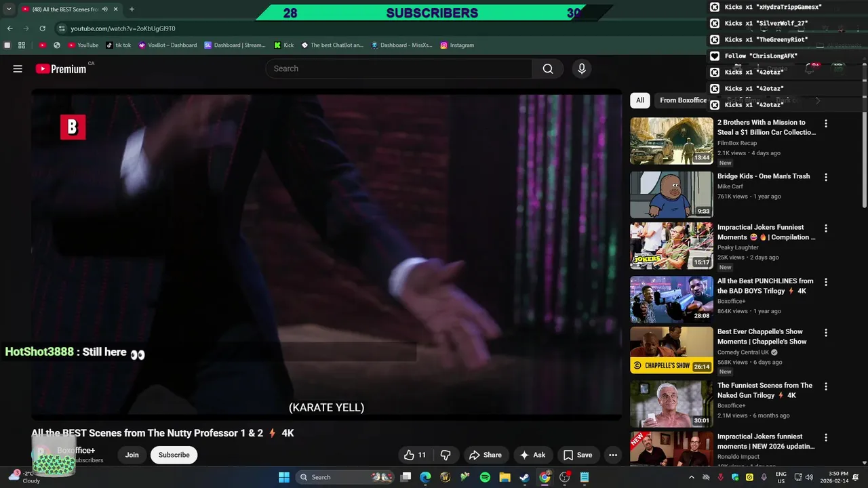Open Microsoft Edge from the taskbar
The image size is (868, 488).
(425, 477)
